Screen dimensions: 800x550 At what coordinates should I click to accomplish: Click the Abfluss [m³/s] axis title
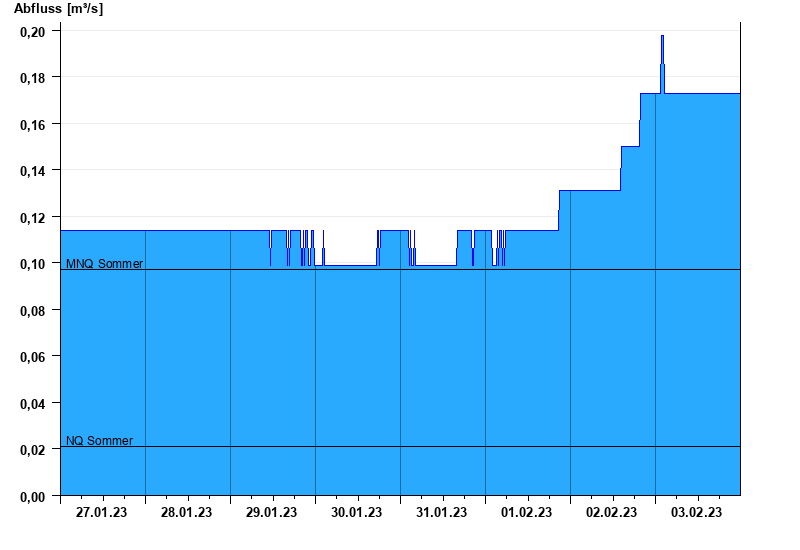(x=59, y=9)
